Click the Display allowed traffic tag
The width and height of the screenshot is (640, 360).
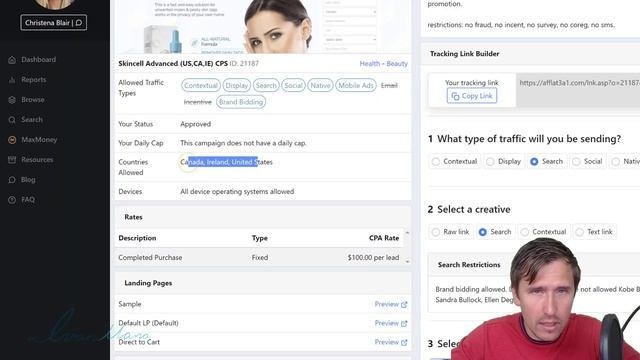[x=237, y=85]
